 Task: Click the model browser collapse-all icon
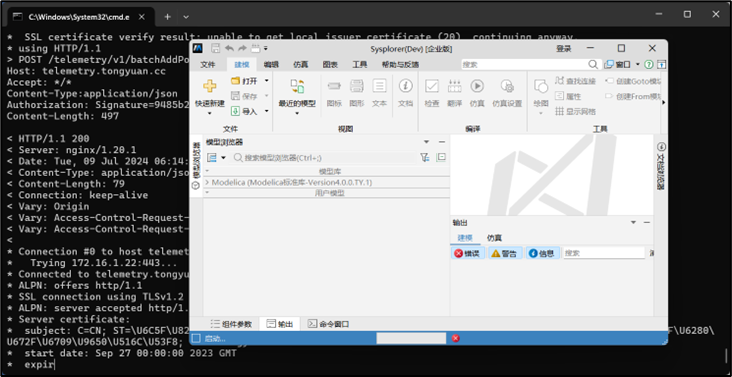[x=441, y=158]
